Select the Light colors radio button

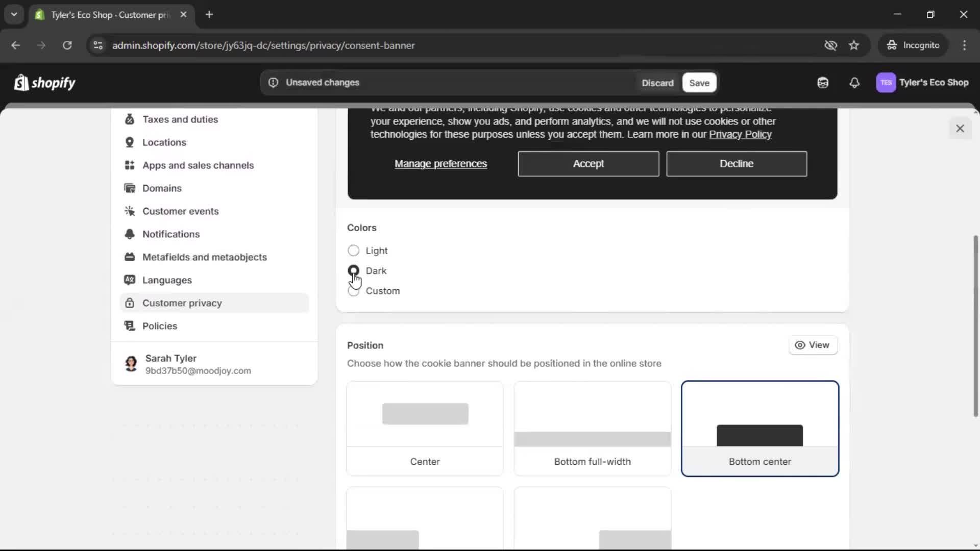coord(353,251)
